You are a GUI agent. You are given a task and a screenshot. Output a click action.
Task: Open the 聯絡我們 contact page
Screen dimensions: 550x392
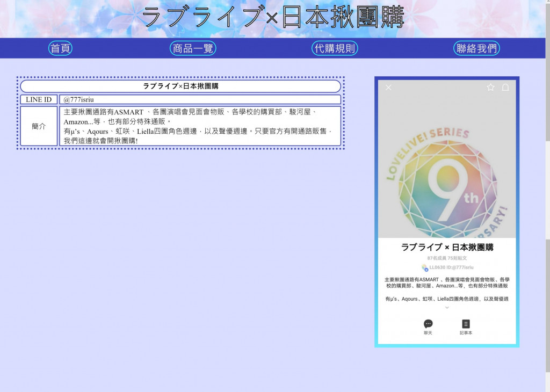(476, 48)
